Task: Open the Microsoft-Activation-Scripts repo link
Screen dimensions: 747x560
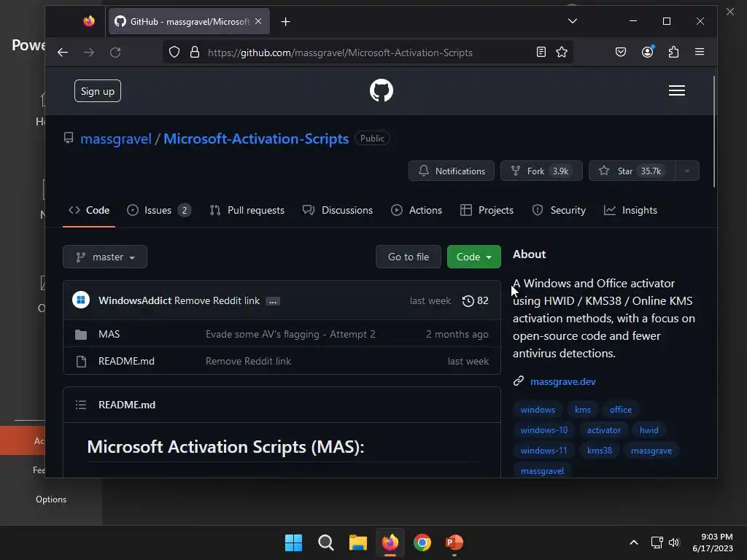Action: coord(256,139)
